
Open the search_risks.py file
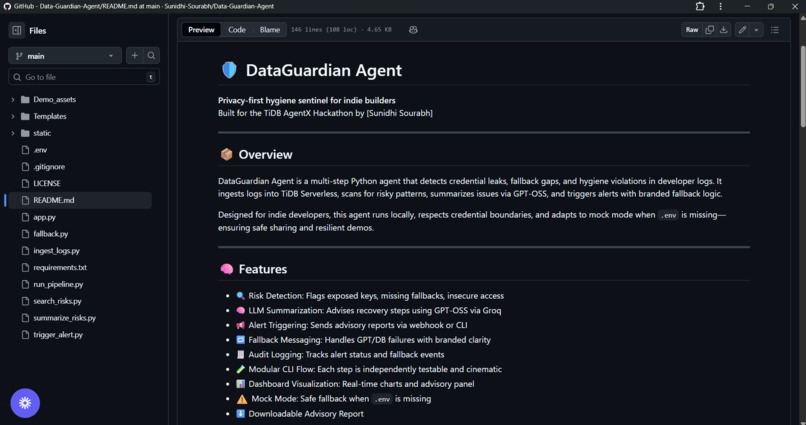pyautogui.click(x=57, y=301)
